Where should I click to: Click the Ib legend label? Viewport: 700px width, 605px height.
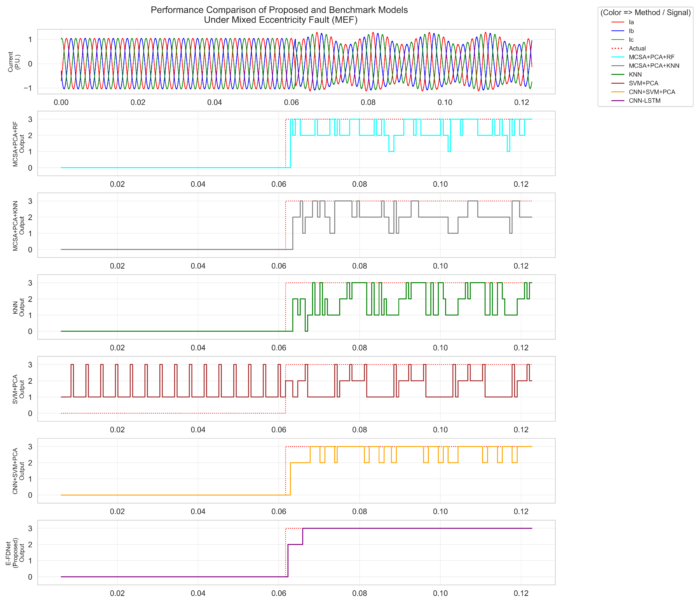click(631, 31)
